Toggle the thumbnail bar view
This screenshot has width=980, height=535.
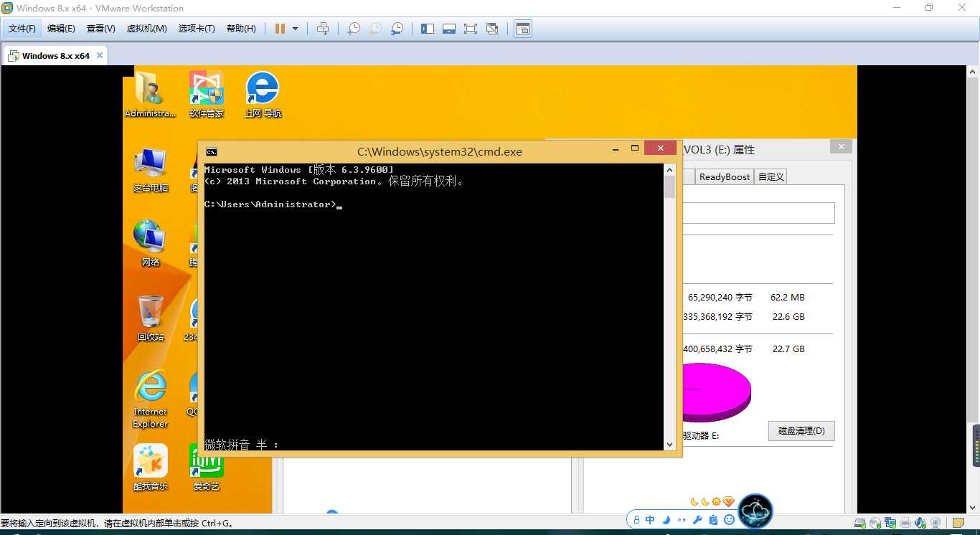[449, 29]
